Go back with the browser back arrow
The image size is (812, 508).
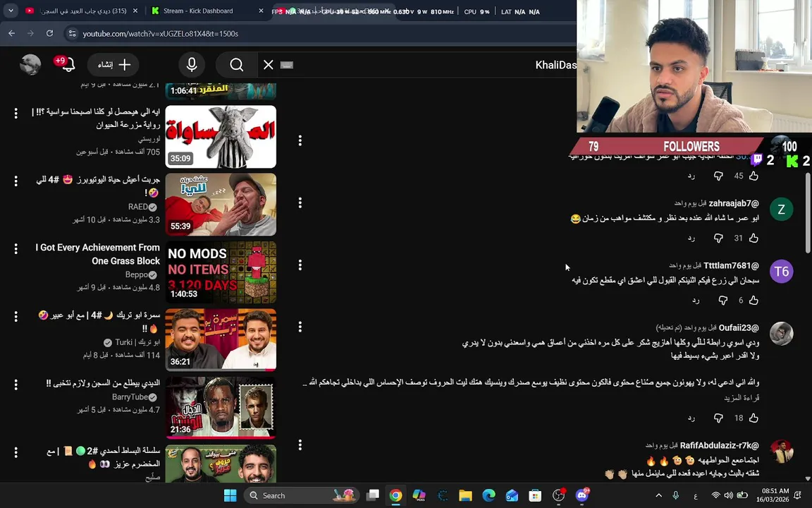11,33
